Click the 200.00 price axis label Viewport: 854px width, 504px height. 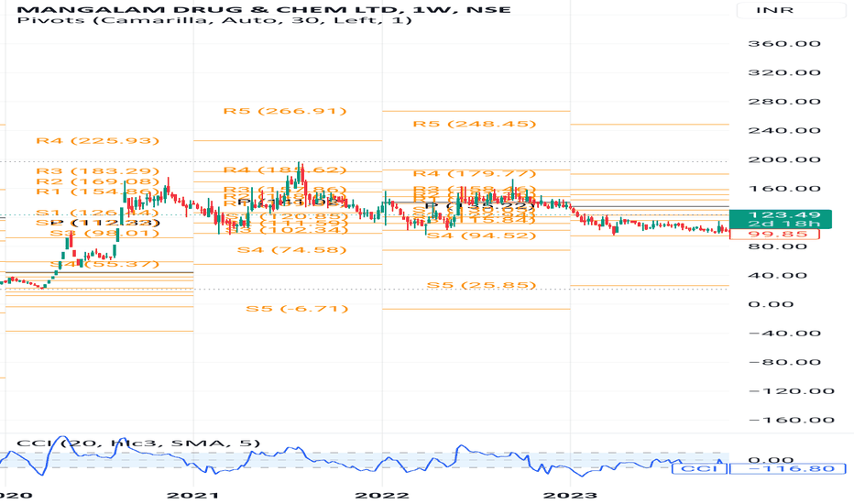(784, 160)
